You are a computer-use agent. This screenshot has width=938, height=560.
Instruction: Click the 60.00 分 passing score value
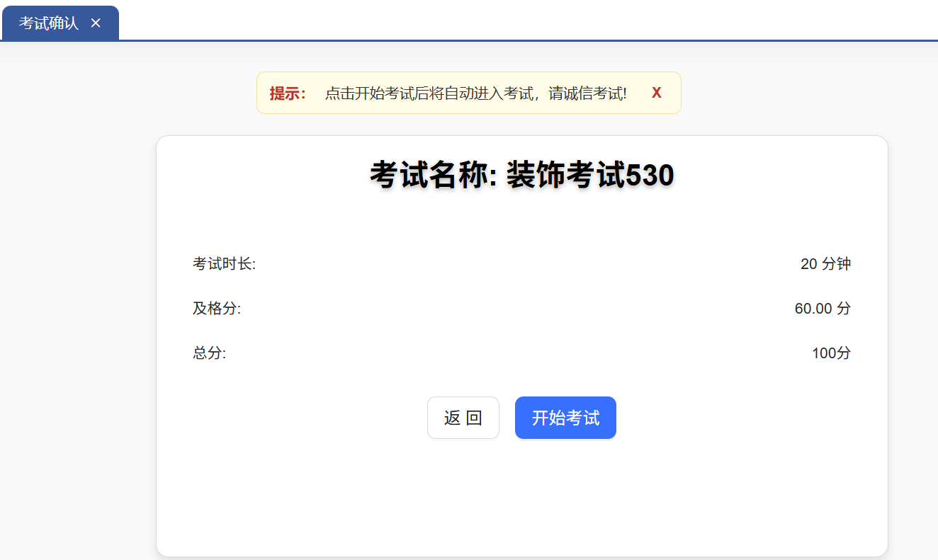click(x=823, y=309)
